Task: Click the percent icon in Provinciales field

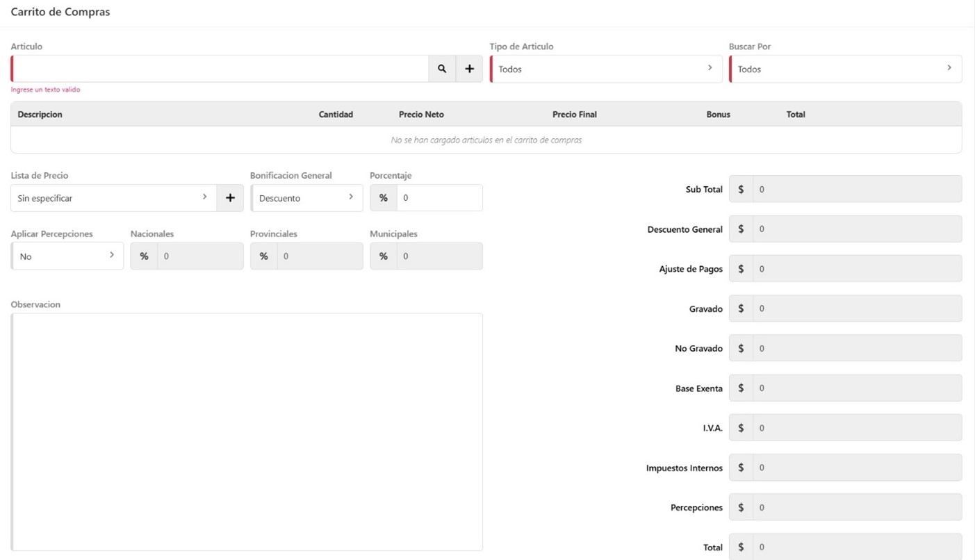Action: tap(263, 256)
